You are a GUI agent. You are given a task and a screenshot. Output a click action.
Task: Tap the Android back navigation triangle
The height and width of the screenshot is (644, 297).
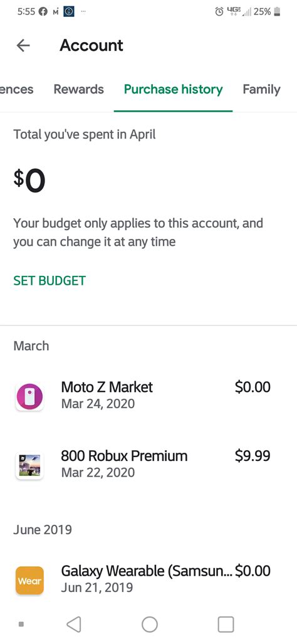pos(73,625)
